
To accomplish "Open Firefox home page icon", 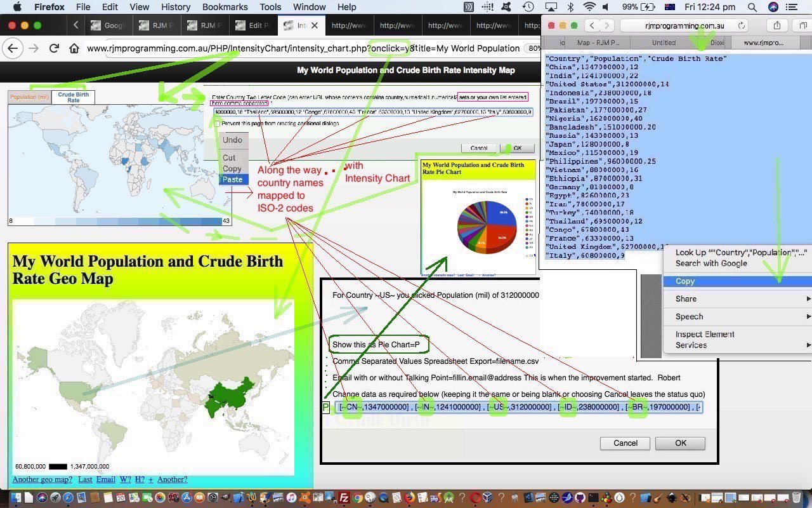I will coord(74,48).
